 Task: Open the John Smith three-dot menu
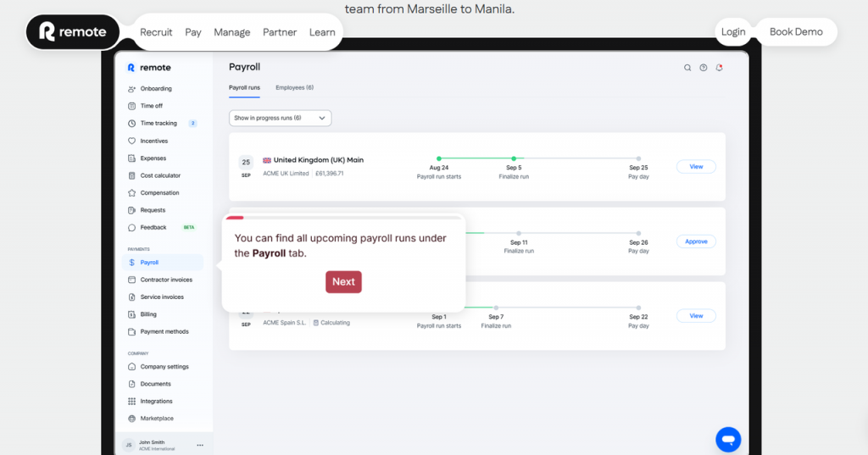[200, 445]
